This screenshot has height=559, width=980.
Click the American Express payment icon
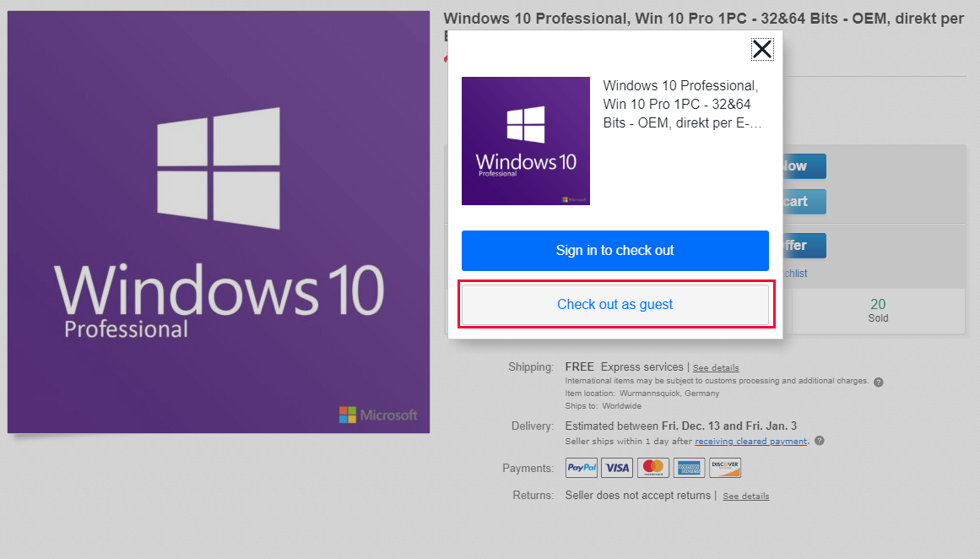coord(689,468)
